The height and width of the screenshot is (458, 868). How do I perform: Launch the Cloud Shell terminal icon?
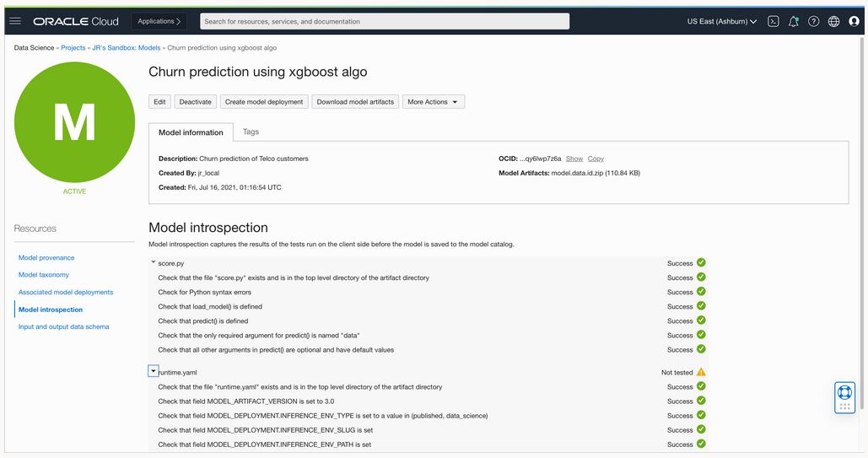[773, 21]
